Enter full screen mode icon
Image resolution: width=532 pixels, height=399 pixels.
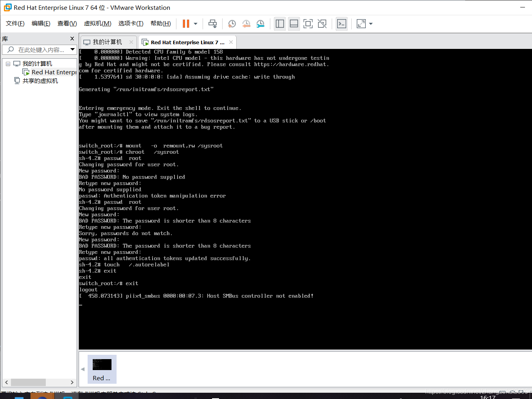(x=308, y=24)
